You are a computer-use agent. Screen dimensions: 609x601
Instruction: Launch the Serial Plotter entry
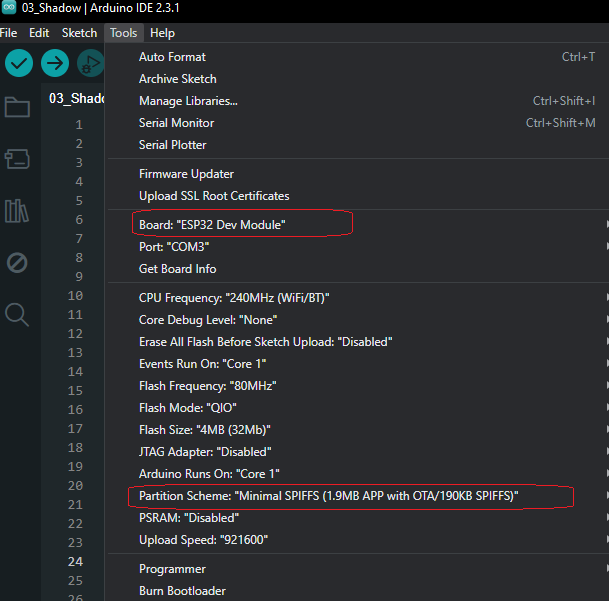[x=358, y=145]
